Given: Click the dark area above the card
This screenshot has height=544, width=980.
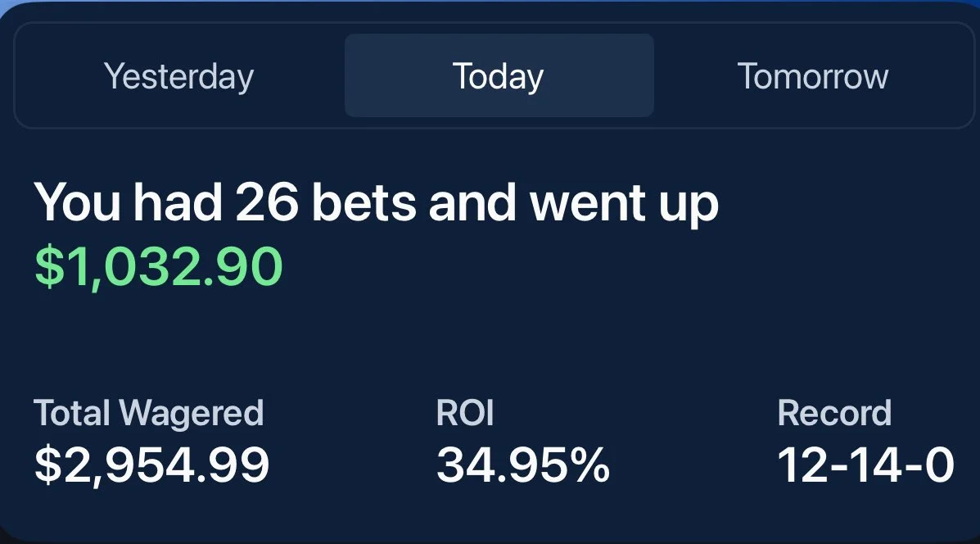Looking at the screenshot, I should pyautogui.click(x=490, y=10).
